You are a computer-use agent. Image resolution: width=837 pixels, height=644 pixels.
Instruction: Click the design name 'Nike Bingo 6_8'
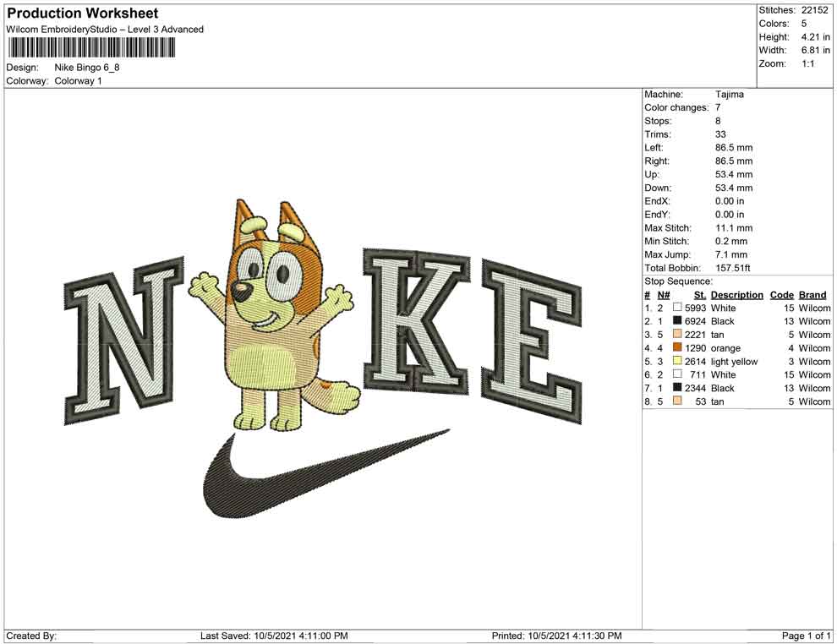click(87, 68)
